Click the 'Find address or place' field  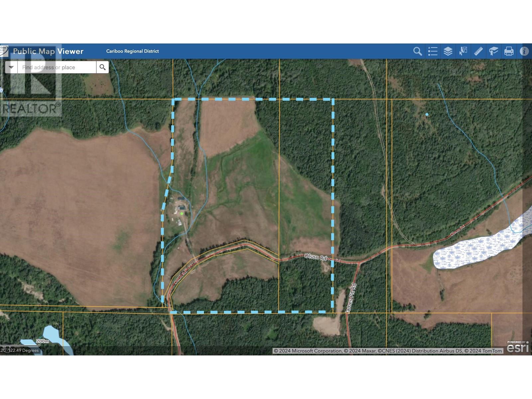click(x=57, y=67)
